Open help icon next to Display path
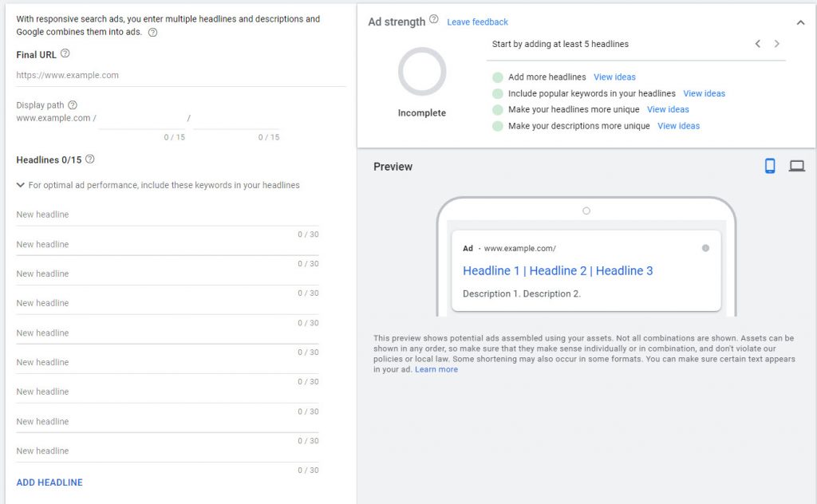 coord(73,105)
